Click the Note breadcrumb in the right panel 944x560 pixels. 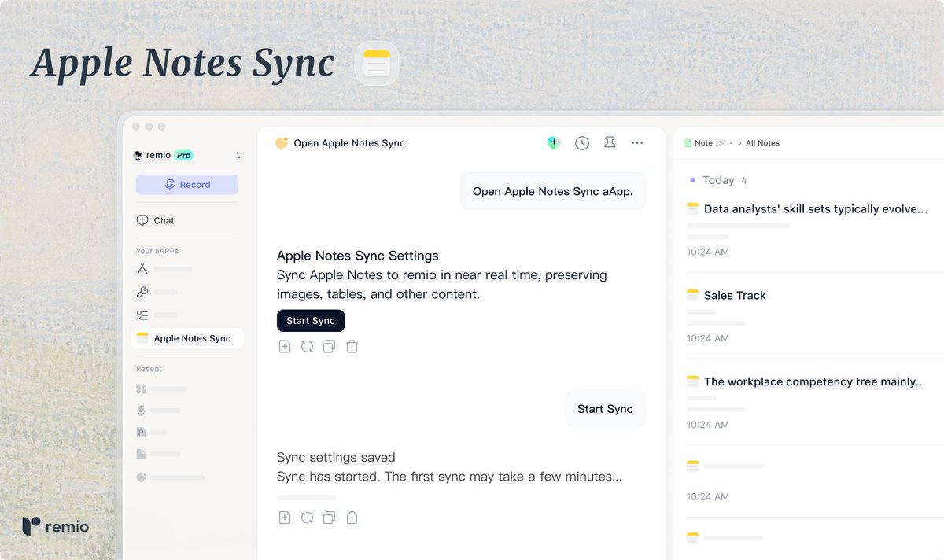(702, 143)
